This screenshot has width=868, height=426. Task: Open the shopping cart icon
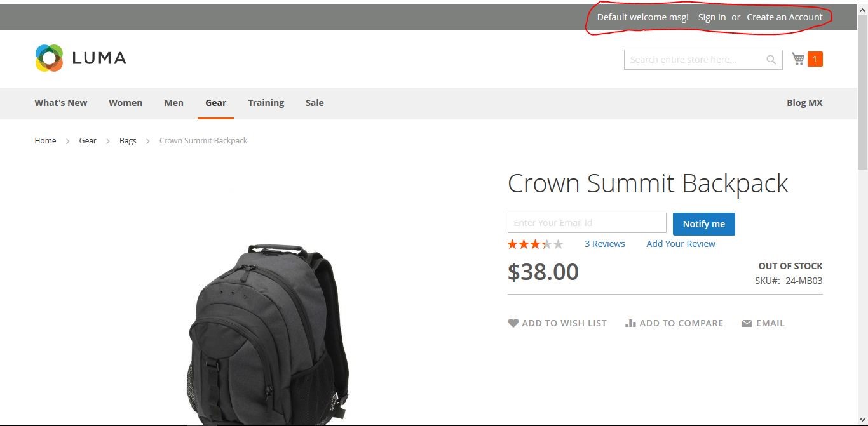798,59
